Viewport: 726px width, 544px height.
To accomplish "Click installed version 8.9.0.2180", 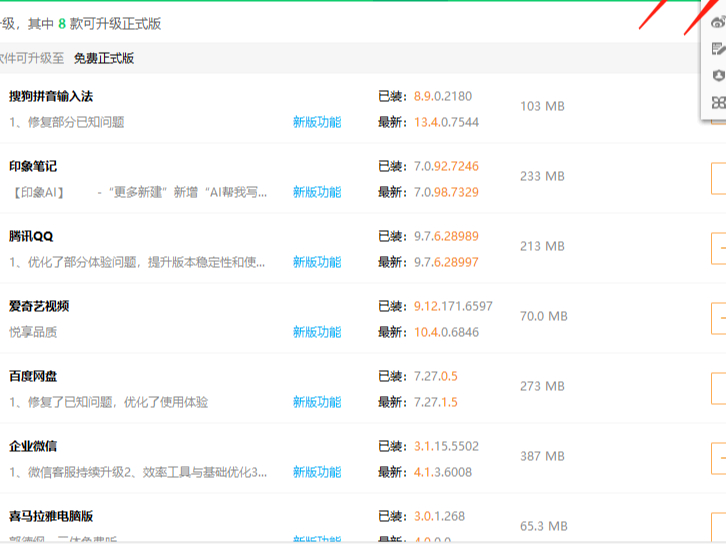I will [x=443, y=96].
